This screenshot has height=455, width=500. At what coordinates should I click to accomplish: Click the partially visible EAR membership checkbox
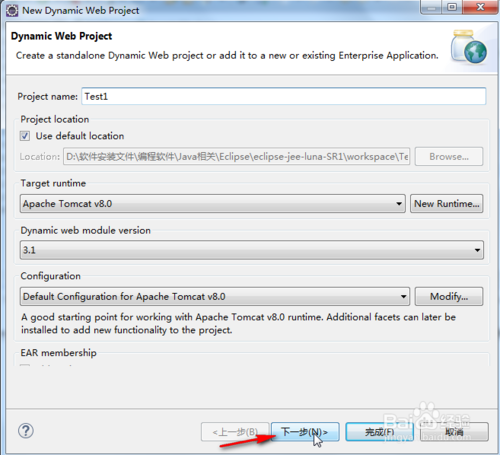(25, 365)
